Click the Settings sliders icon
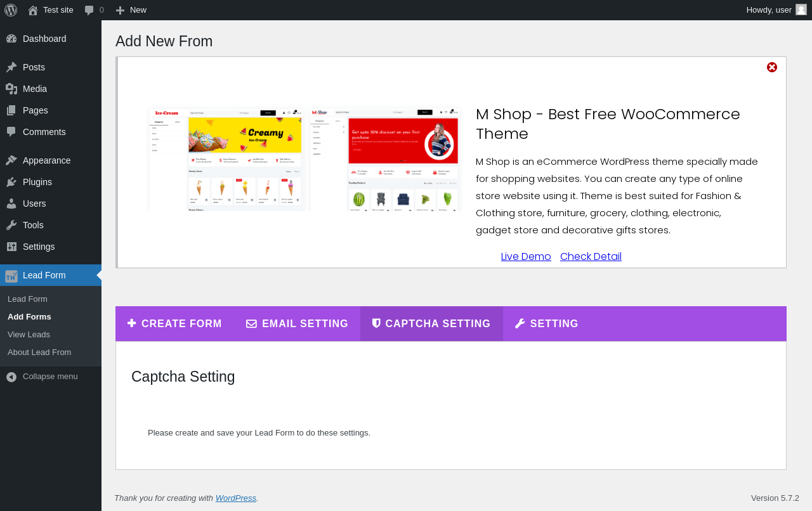812x511 pixels. [11, 247]
